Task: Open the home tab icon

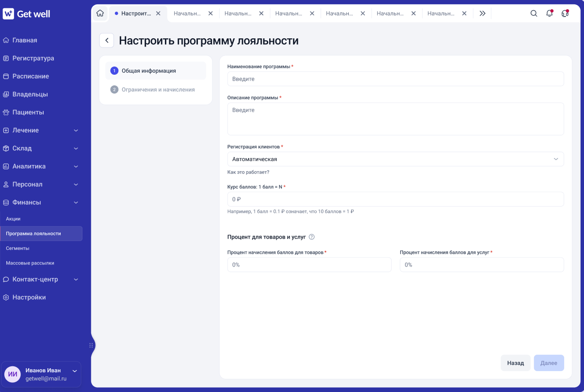Action: pos(100,14)
